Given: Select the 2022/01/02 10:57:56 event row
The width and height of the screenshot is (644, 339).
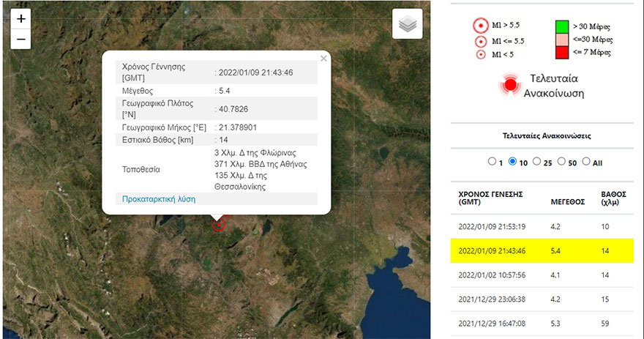Looking at the screenshot, I should click(x=540, y=275).
